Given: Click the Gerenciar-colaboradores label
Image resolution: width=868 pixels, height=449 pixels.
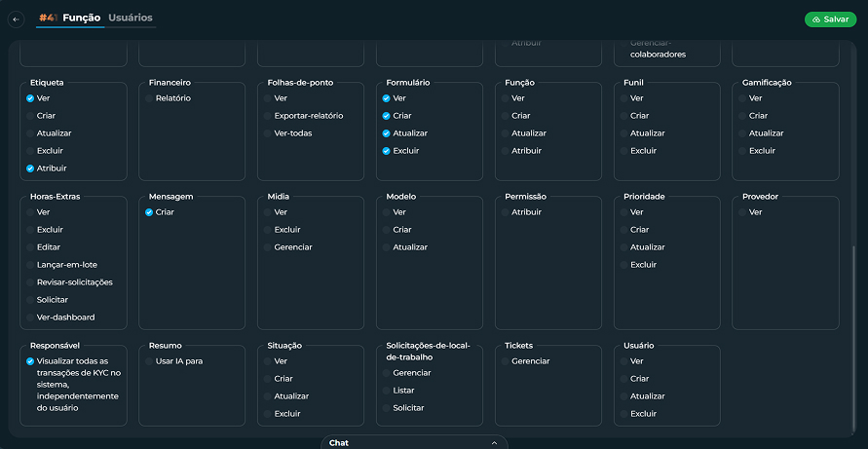Looking at the screenshot, I should [659, 49].
